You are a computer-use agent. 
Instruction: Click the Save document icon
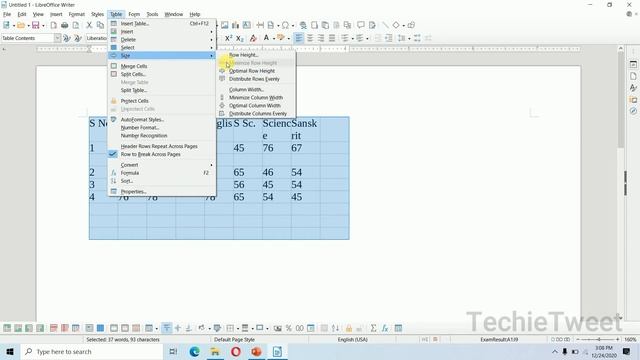(36, 25)
